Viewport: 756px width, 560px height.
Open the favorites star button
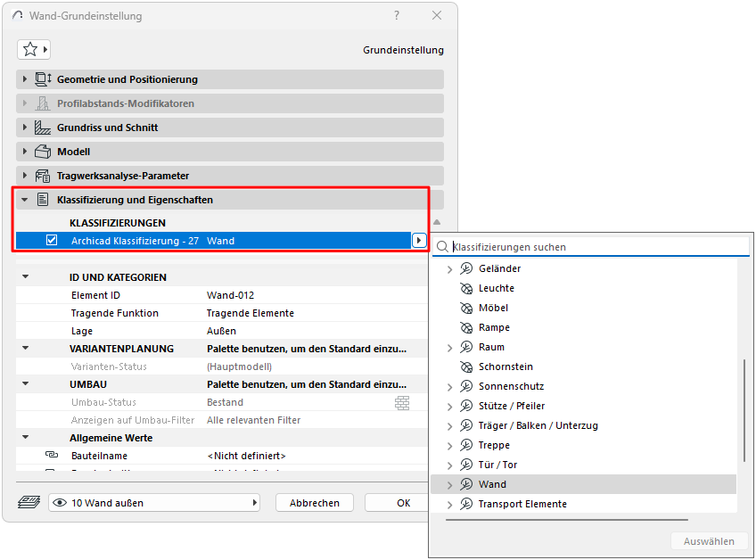[x=34, y=49]
